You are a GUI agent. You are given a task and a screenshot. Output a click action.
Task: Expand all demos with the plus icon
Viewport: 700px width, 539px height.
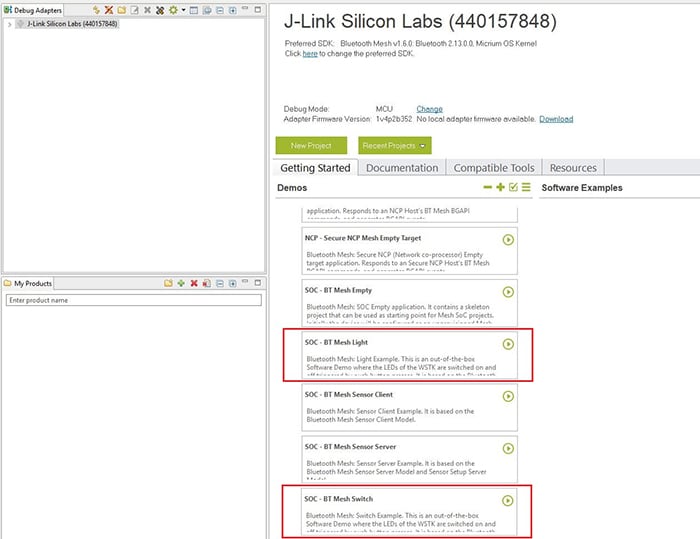pos(500,188)
